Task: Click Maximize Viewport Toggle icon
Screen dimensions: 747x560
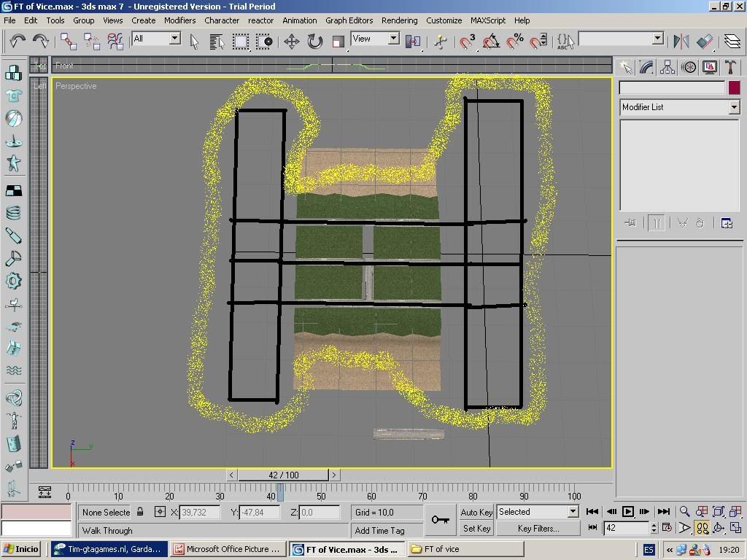Action: 735,528
